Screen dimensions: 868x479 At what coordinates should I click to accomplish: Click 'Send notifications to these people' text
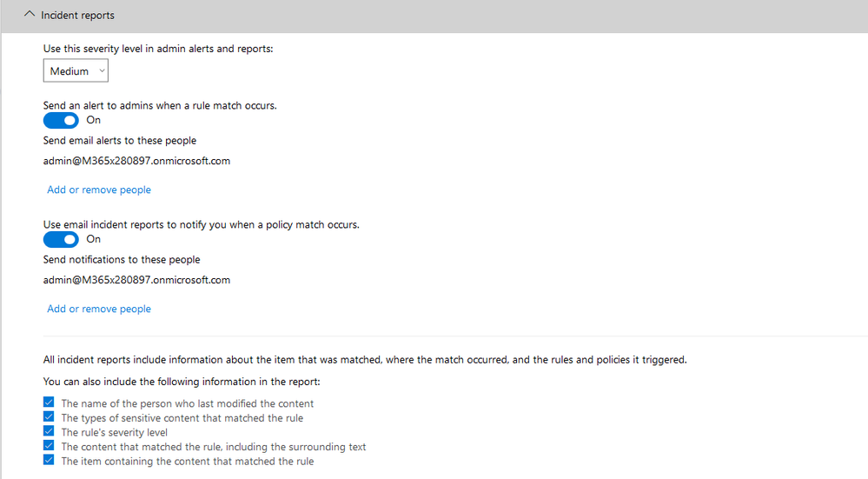coord(122,260)
